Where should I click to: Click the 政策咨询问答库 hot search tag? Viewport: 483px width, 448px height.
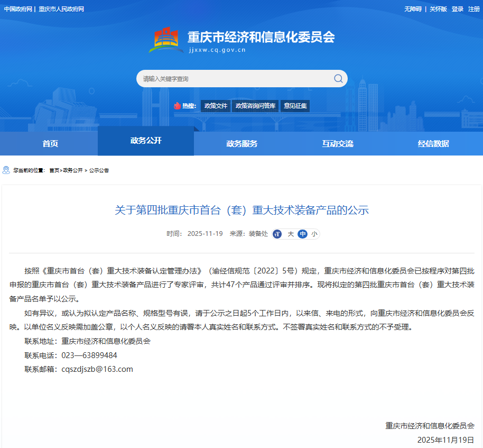[x=255, y=106]
